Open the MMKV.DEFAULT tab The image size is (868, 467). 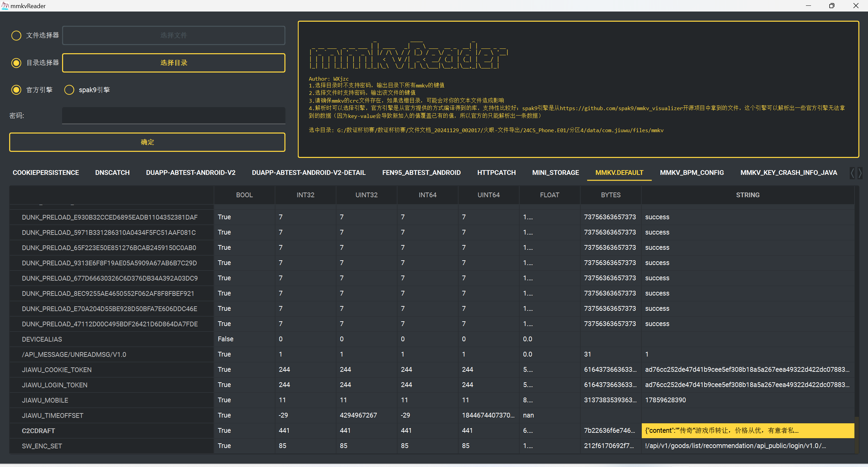point(619,173)
